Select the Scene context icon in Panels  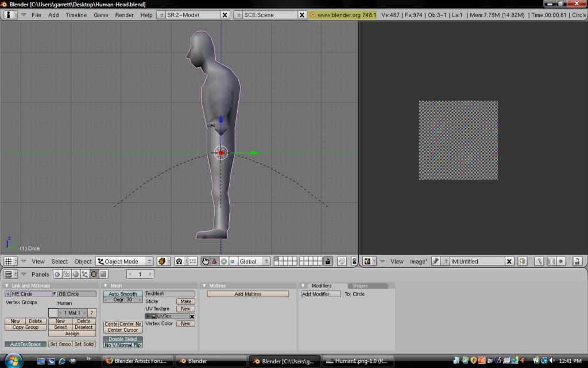103,274
